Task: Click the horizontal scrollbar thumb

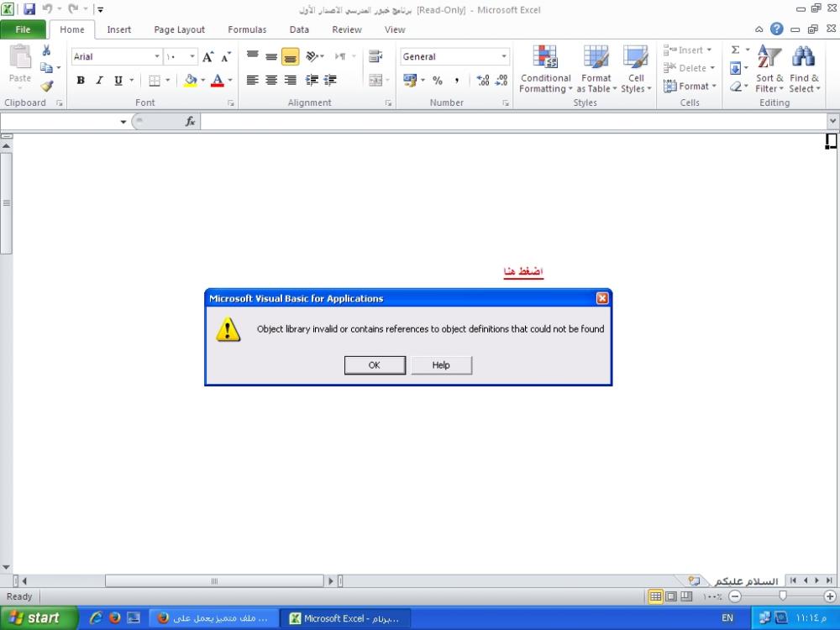Action: [x=214, y=580]
